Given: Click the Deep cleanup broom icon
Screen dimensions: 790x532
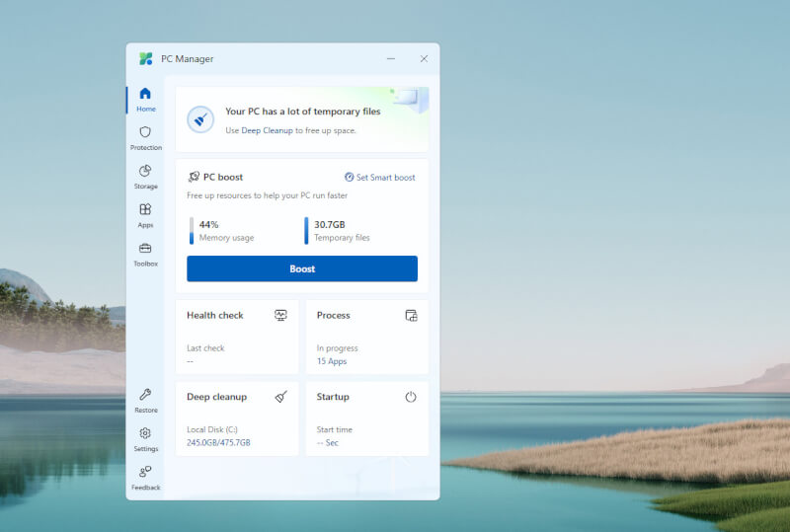Looking at the screenshot, I should coord(280,397).
